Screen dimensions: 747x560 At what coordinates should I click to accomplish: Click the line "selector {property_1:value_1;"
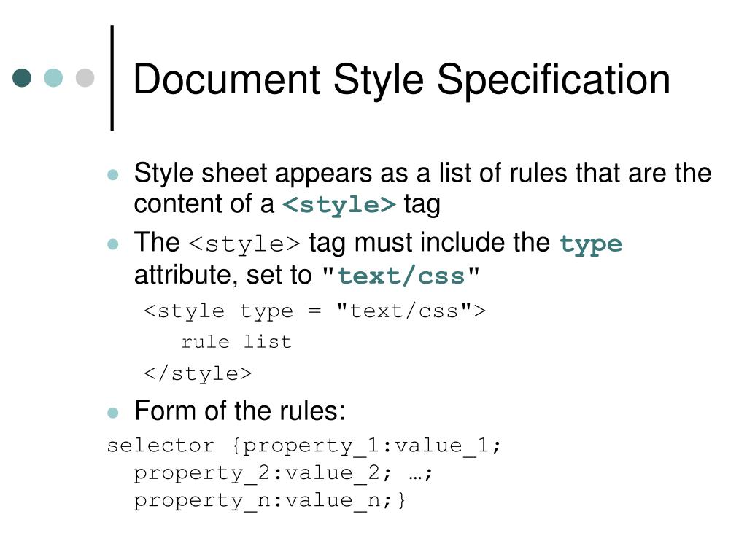[x=304, y=447]
